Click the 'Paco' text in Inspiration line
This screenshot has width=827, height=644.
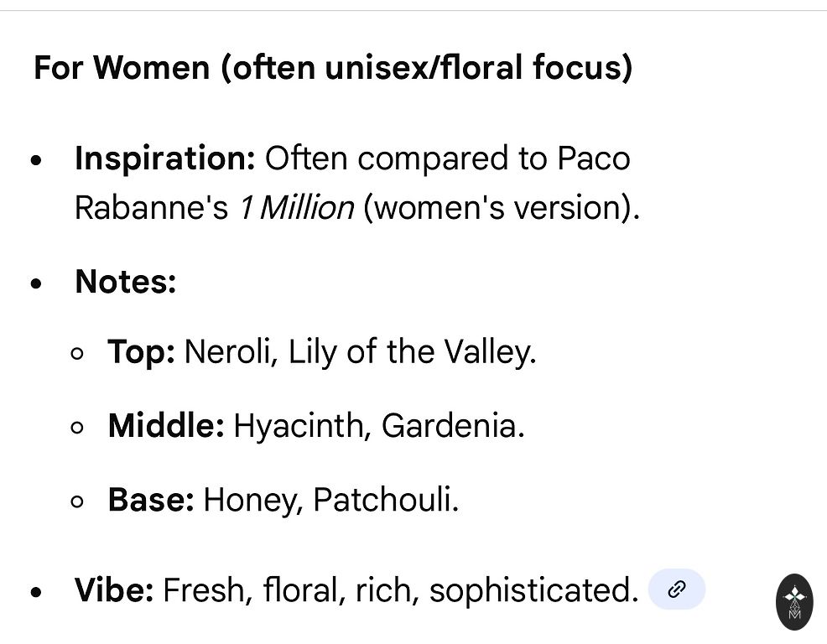(x=594, y=158)
